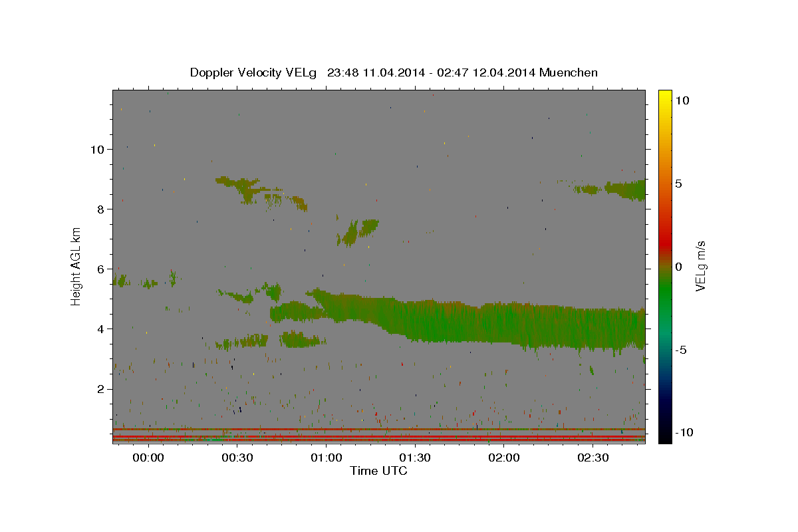This screenshot has height=532, width=798.
Task: Click colorbar tick label 5
Action: (678, 184)
